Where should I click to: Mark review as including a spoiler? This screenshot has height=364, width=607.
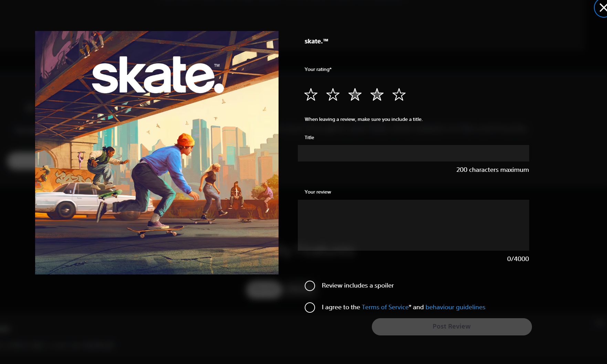[x=310, y=286]
